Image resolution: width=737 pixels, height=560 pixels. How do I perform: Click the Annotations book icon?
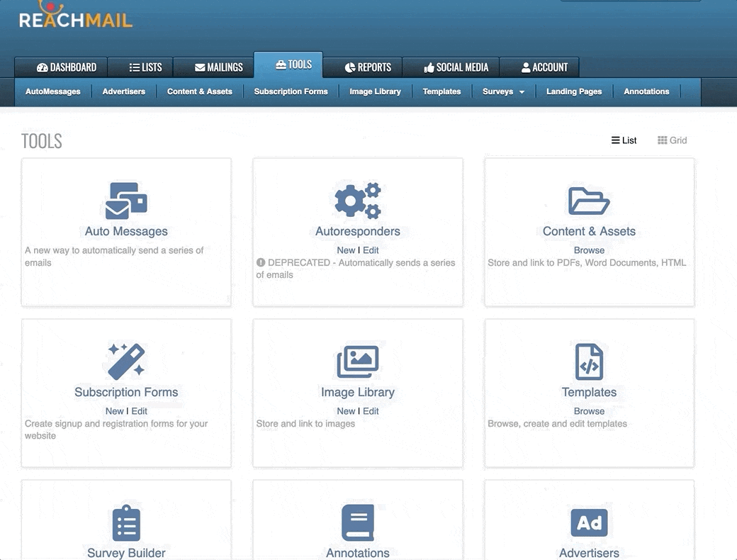(358, 523)
